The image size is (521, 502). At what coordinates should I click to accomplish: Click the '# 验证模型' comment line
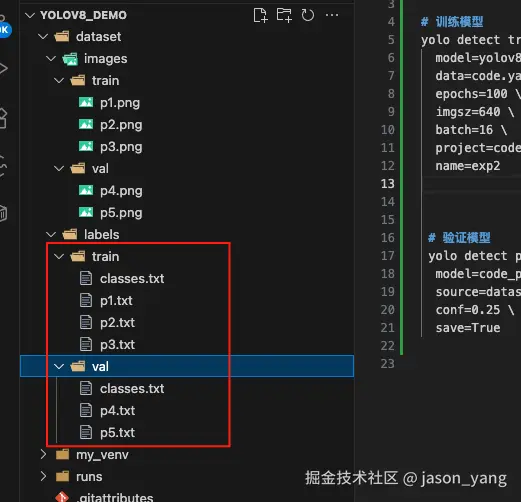459,238
